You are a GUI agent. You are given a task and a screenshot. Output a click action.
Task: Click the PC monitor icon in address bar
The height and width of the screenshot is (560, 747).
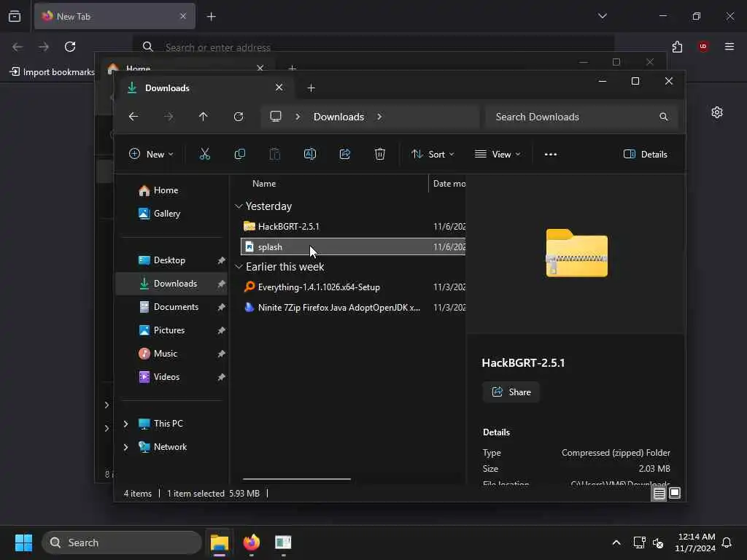pyautogui.click(x=276, y=117)
